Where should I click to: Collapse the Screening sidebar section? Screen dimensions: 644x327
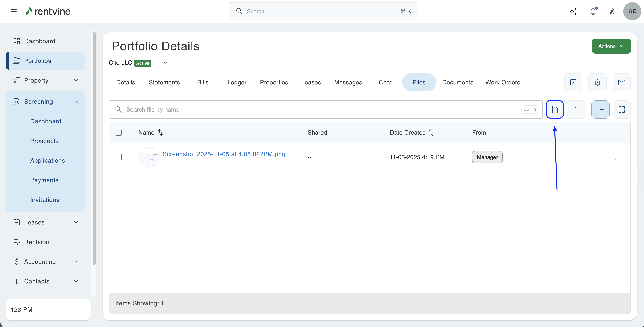(x=76, y=102)
